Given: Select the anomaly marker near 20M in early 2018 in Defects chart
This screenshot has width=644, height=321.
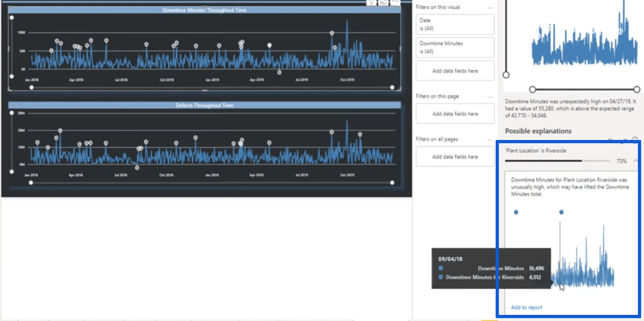Looking at the screenshot, I should pos(60,131).
